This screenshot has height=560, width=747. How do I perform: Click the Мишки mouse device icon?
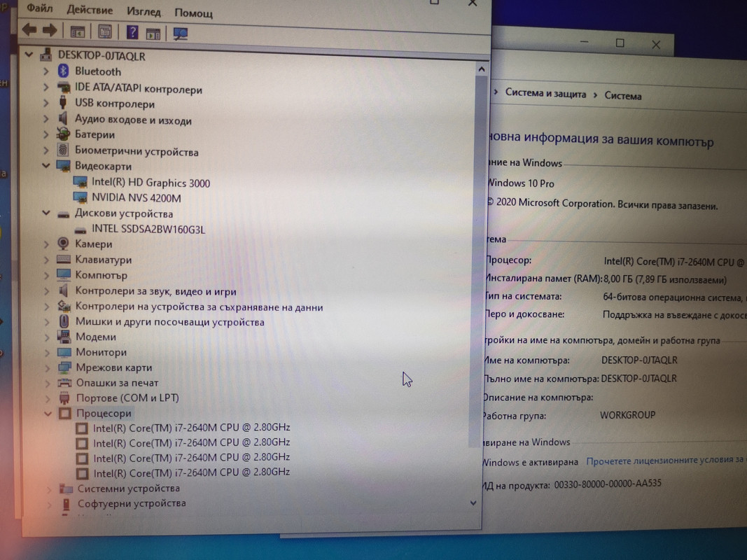64,321
